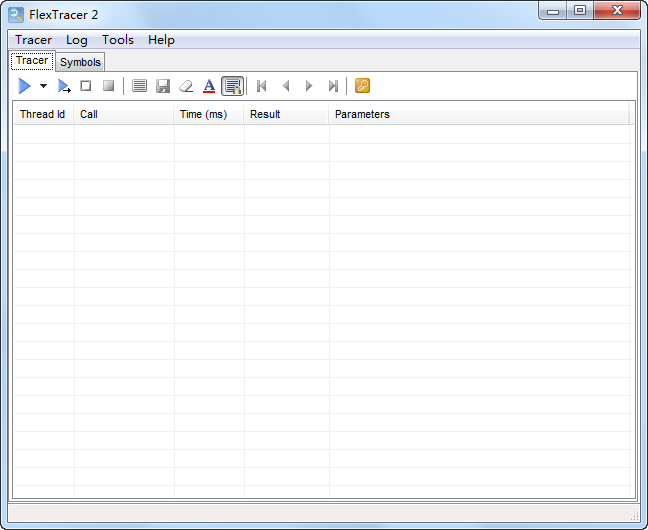Minimize the FlexTracer 2 window
This screenshot has width=648, height=530.
coord(553,11)
